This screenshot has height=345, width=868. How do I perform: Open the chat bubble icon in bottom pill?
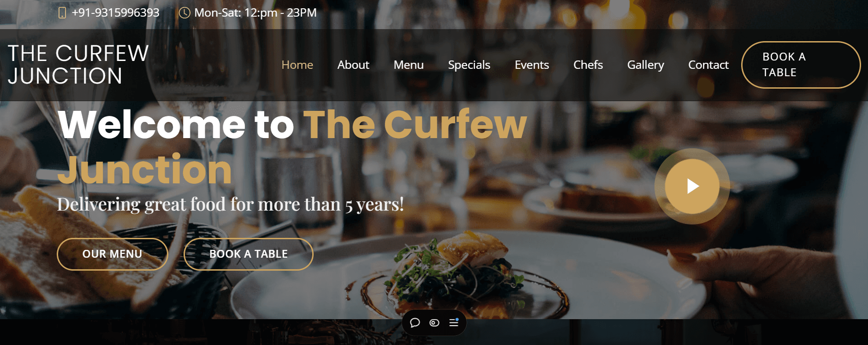point(415,323)
